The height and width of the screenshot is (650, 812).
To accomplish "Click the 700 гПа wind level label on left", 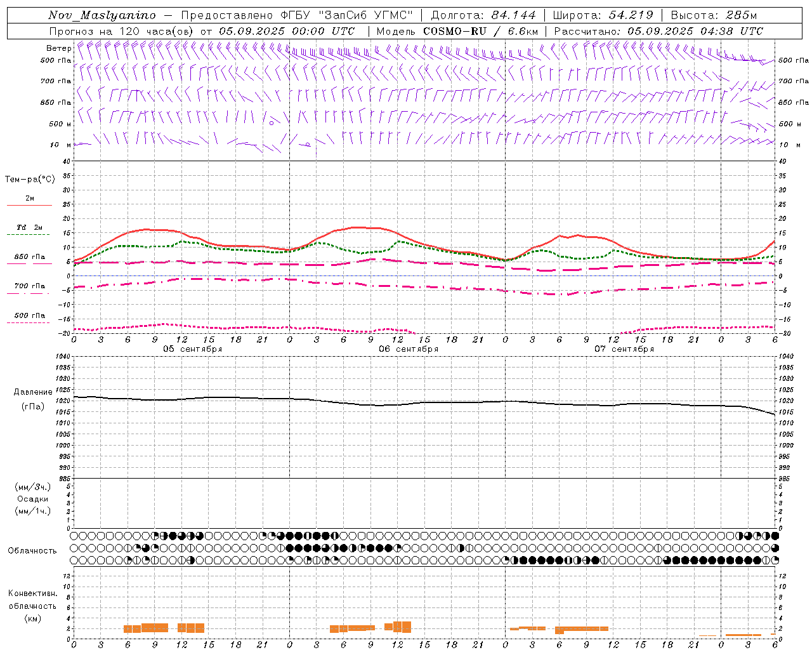I will click(x=56, y=81).
